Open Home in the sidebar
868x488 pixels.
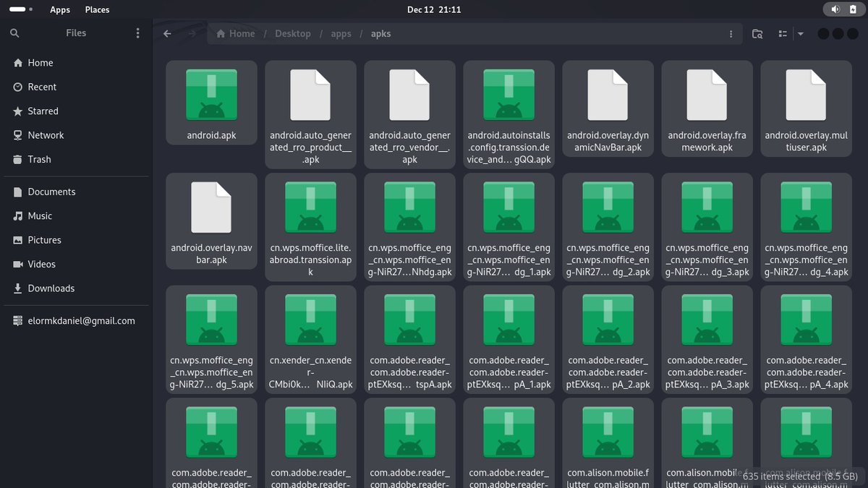[76, 63]
